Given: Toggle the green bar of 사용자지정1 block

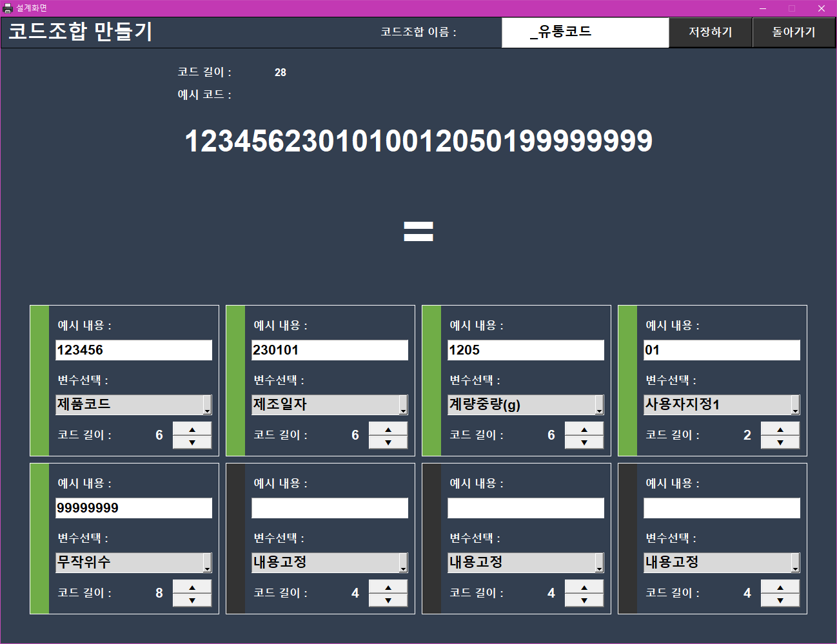Looking at the screenshot, I should 627,380.
